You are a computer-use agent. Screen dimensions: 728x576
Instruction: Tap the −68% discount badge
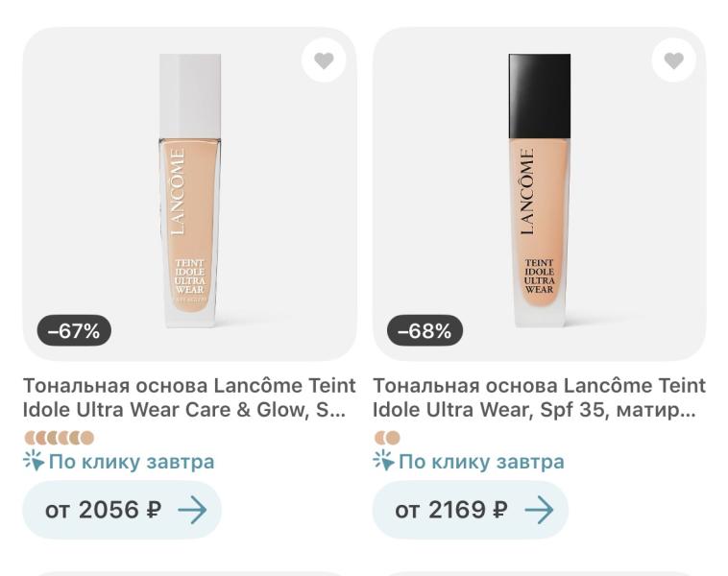[425, 330]
